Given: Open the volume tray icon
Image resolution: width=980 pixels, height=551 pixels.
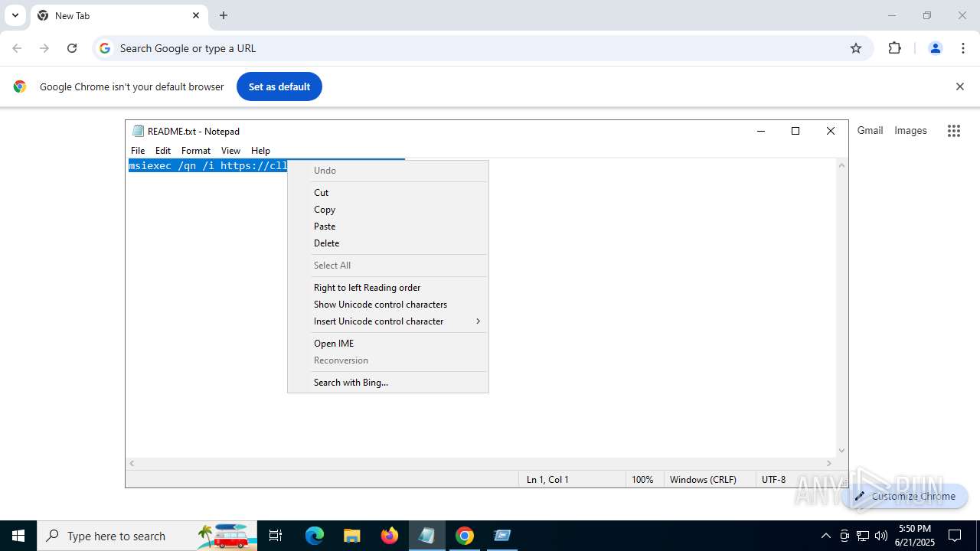Looking at the screenshot, I should 881,536.
